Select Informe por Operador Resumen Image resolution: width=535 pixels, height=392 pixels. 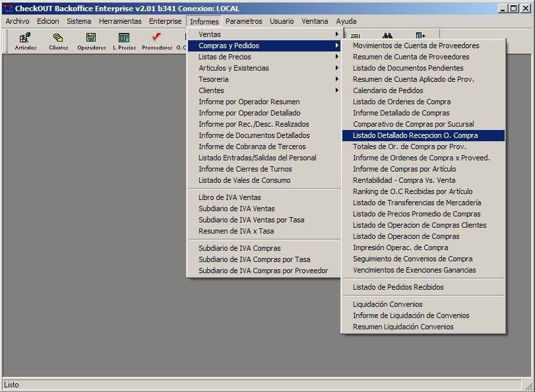pyautogui.click(x=264, y=102)
